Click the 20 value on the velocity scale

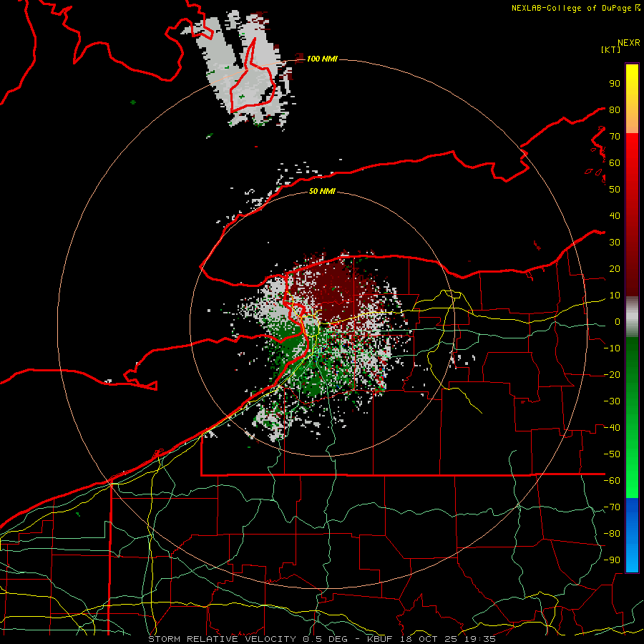coord(615,268)
